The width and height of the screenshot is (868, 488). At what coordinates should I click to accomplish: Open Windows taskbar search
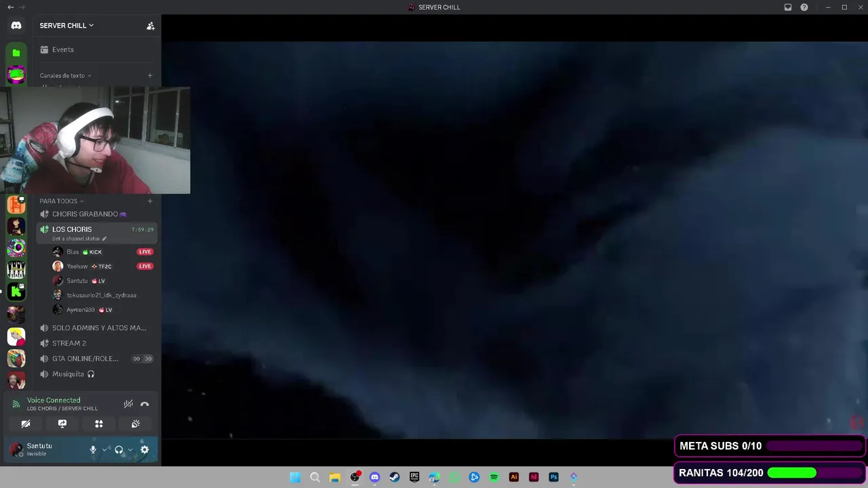pos(315,477)
